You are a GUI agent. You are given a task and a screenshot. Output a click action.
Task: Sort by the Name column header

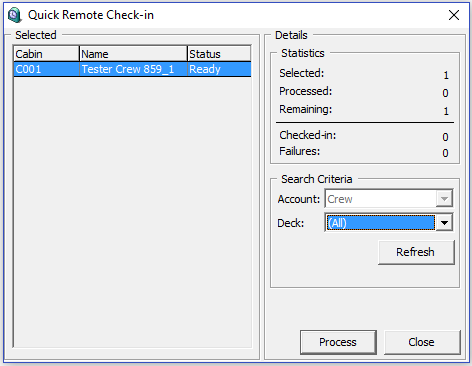point(133,54)
